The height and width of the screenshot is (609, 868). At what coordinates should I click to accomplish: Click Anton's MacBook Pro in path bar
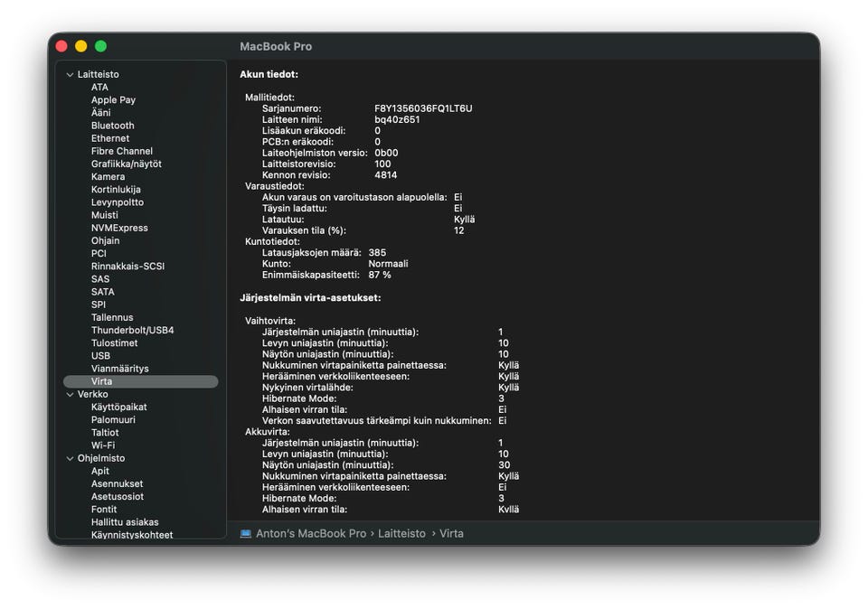click(310, 534)
